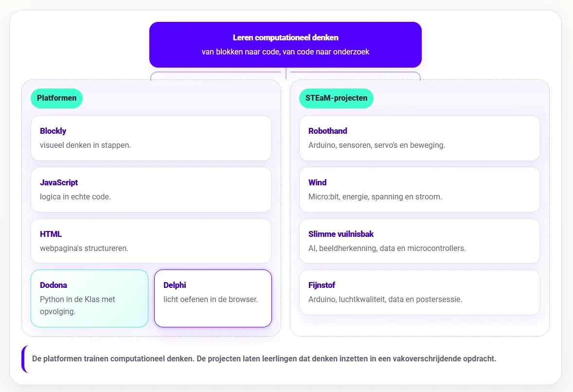Open the Blockly card
The width and height of the screenshot is (573, 392).
[151, 138]
